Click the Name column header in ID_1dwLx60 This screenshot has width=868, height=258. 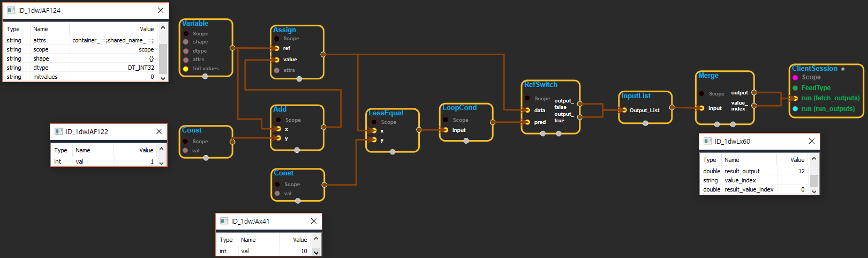(x=731, y=160)
